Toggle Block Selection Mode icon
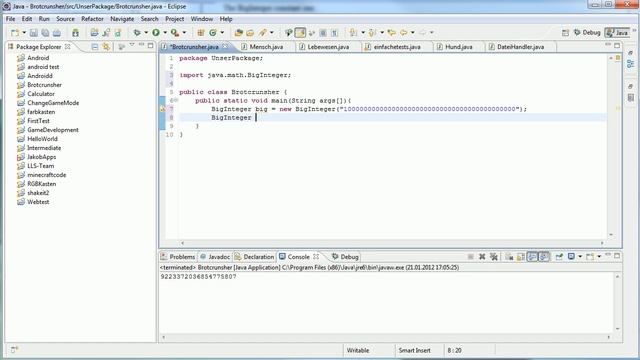This screenshot has width=640, height=360. click(x=323, y=33)
